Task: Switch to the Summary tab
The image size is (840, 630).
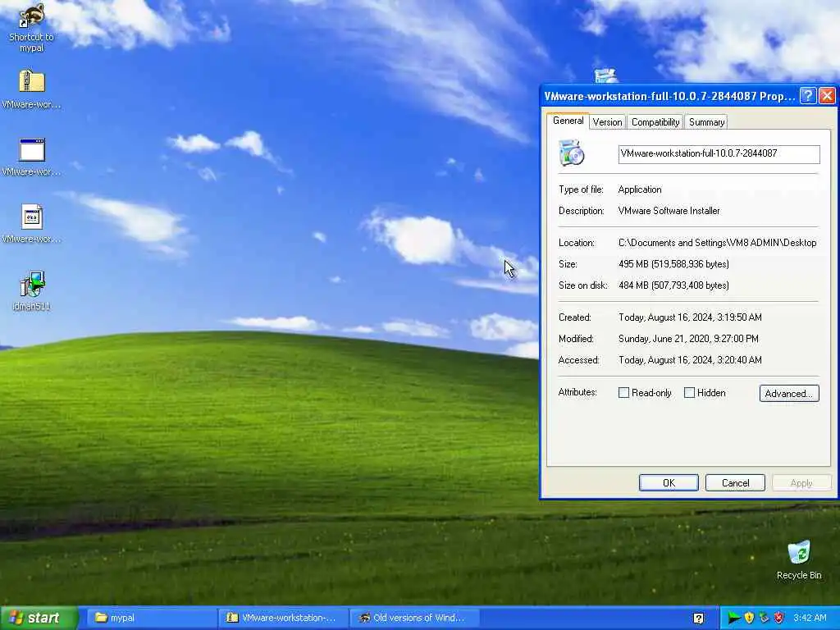Action: pyautogui.click(x=706, y=122)
